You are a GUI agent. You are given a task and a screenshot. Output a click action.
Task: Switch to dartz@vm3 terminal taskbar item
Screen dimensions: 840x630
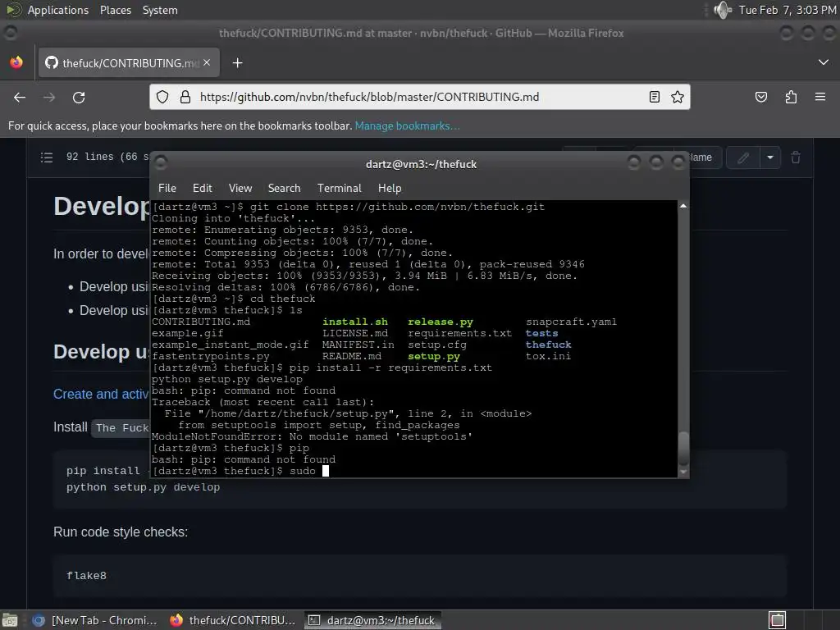(x=373, y=620)
